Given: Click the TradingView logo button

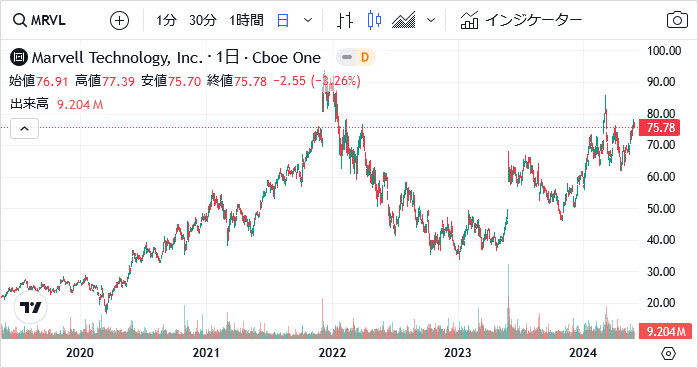Looking at the screenshot, I should click(x=30, y=307).
